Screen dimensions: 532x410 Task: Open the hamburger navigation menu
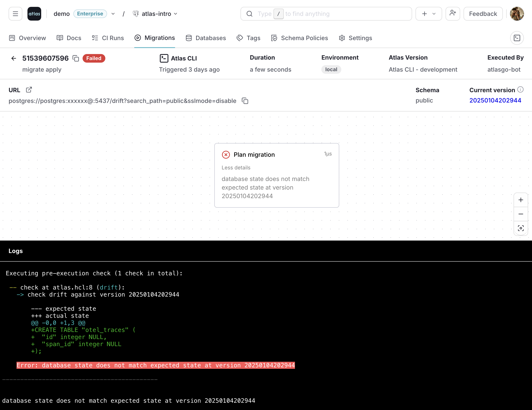(x=15, y=14)
